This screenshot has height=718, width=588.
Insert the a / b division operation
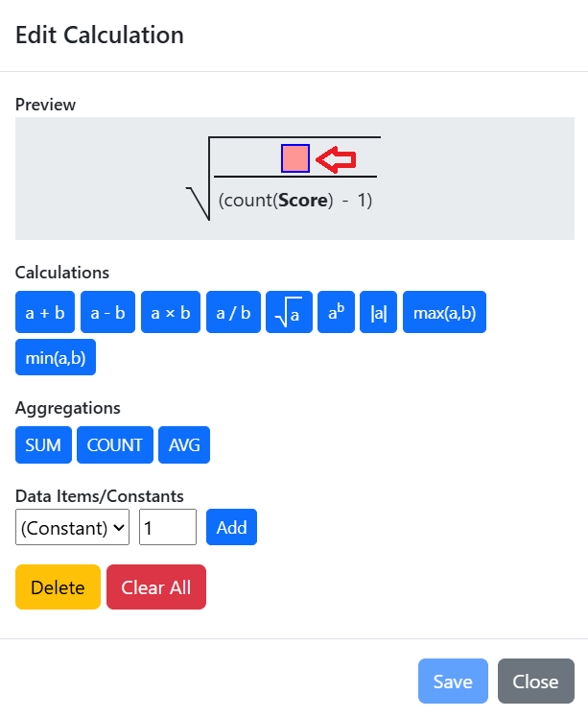[x=233, y=312]
